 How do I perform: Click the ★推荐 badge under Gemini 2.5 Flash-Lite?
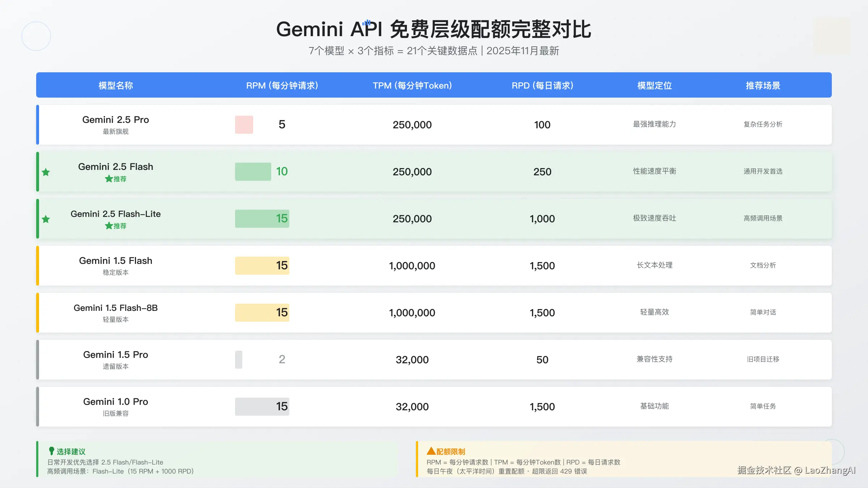coord(116,226)
